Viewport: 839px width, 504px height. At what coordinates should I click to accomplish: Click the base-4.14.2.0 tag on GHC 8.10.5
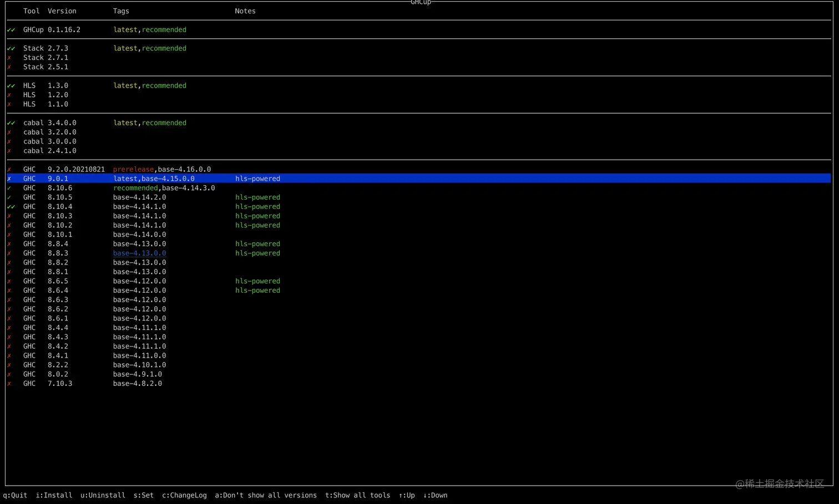(139, 197)
